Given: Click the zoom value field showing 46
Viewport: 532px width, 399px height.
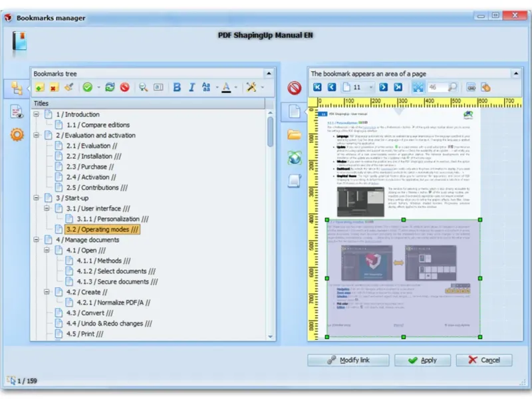Looking at the screenshot, I should point(437,88).
